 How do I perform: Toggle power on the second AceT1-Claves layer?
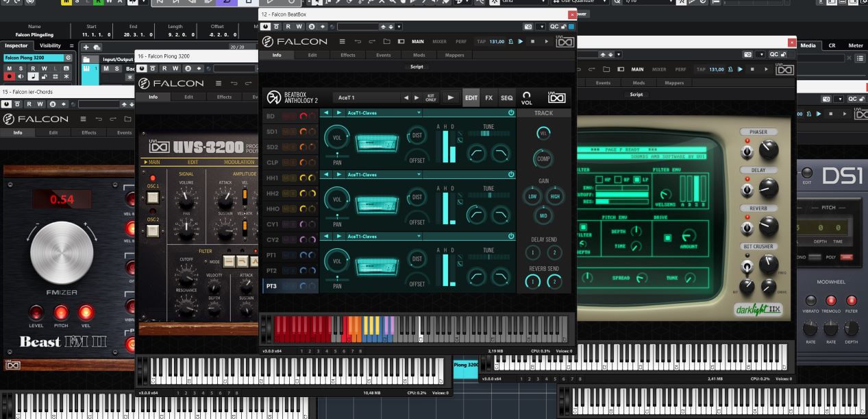pyautogui.click(x=511, y=174)
